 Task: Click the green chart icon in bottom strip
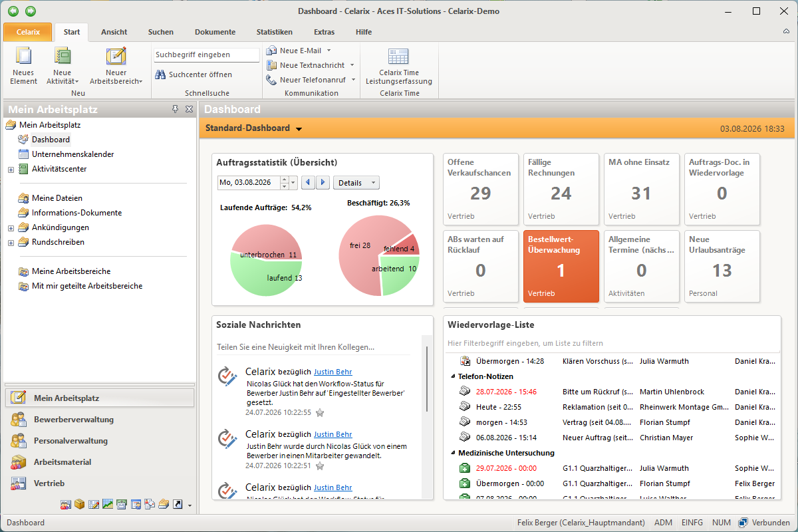point(107,504)
